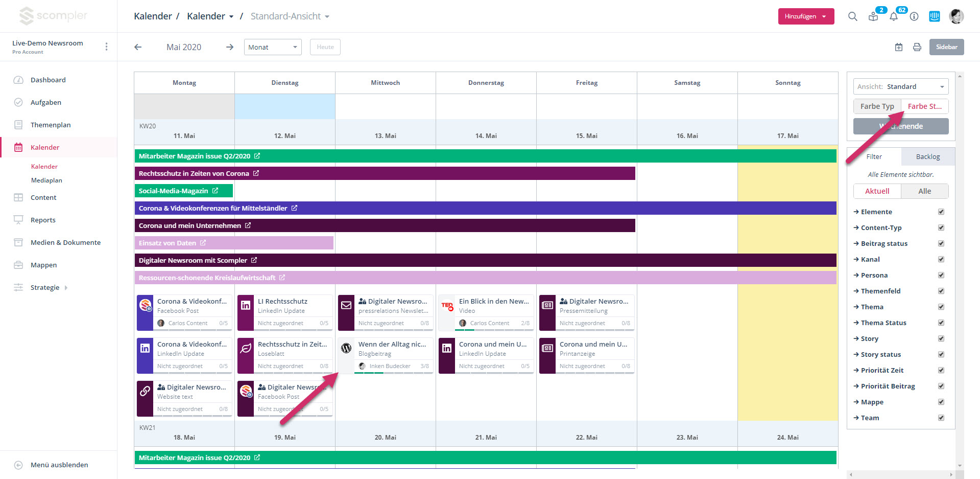
Task: Open the notifications bell icon
Action: point(894,16)
